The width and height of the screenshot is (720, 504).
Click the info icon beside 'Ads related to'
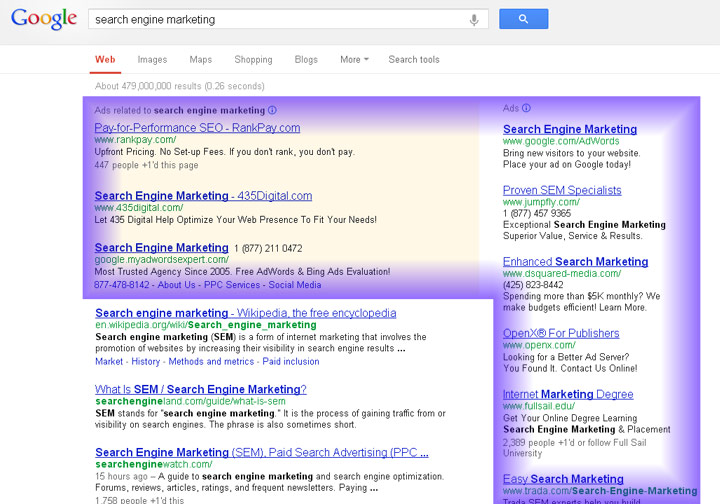272,110
